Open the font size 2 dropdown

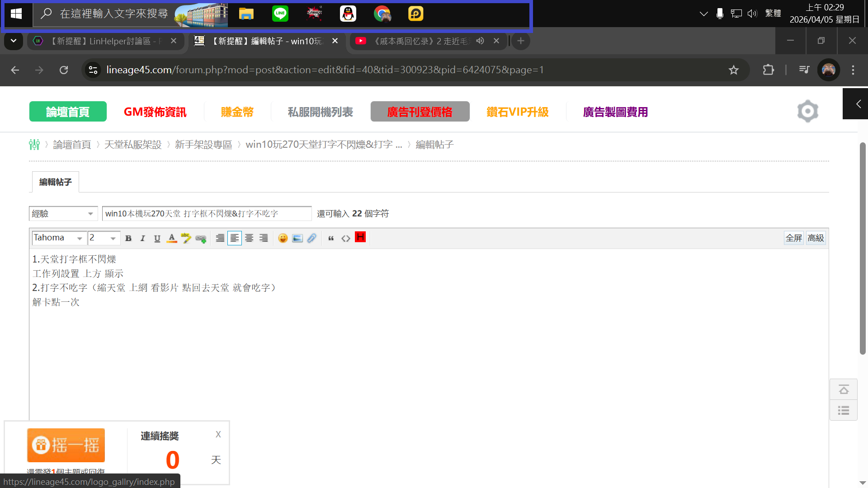click(104, 238)
